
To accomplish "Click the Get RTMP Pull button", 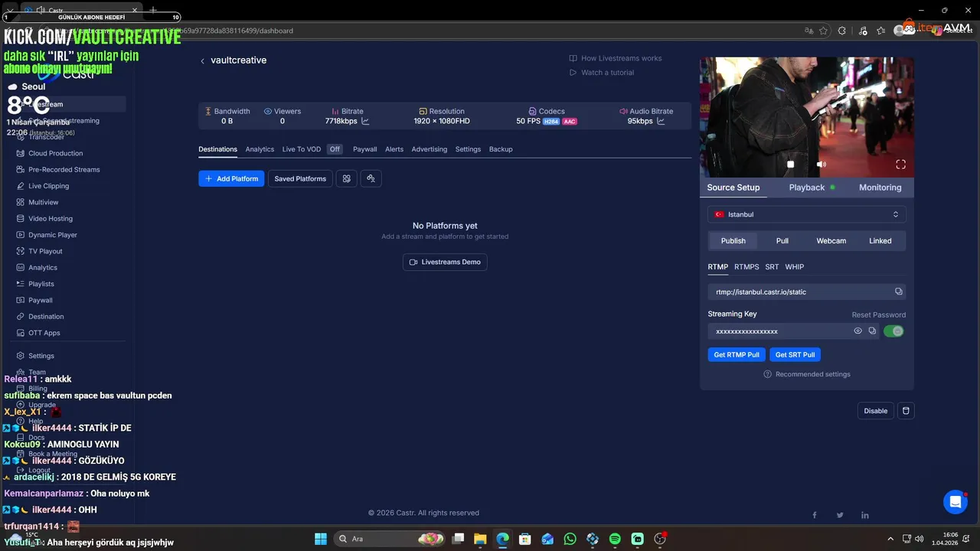I will (x=737, y=355).
